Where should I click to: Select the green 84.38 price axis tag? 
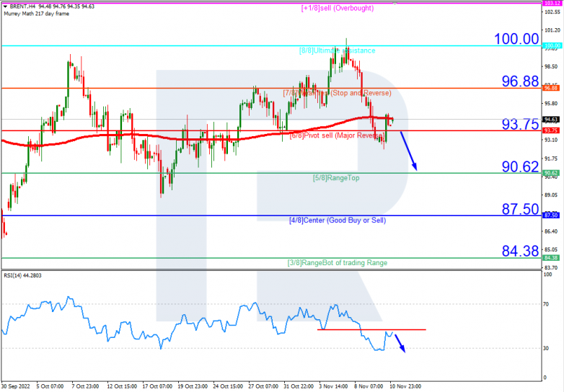point(552,258)
